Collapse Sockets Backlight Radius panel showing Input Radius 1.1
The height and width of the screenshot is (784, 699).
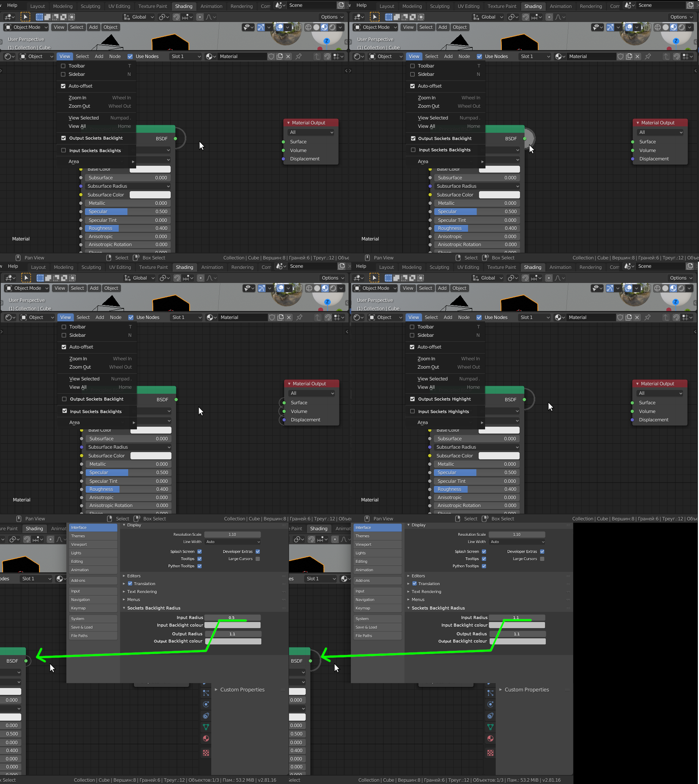(x=438, y=608)
